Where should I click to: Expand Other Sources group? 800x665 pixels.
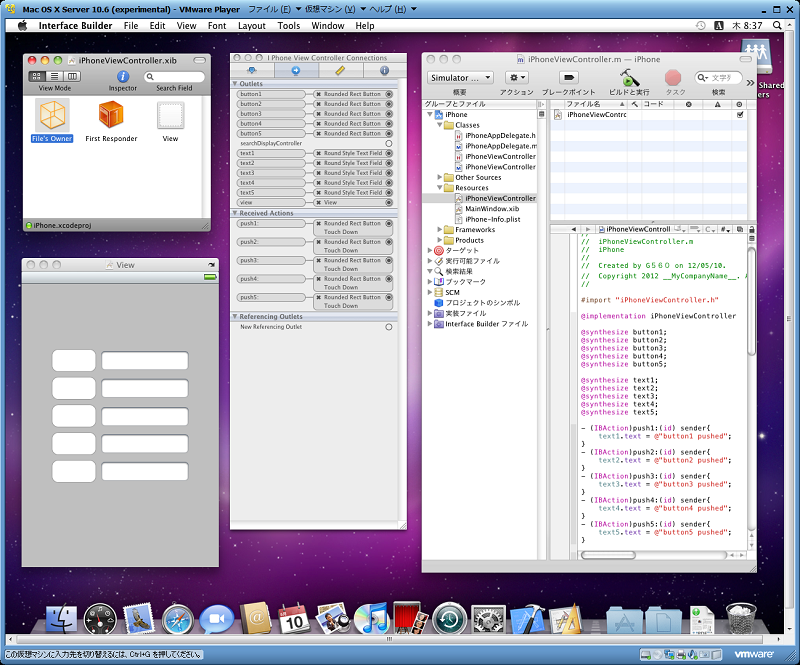tap(439, 177)
